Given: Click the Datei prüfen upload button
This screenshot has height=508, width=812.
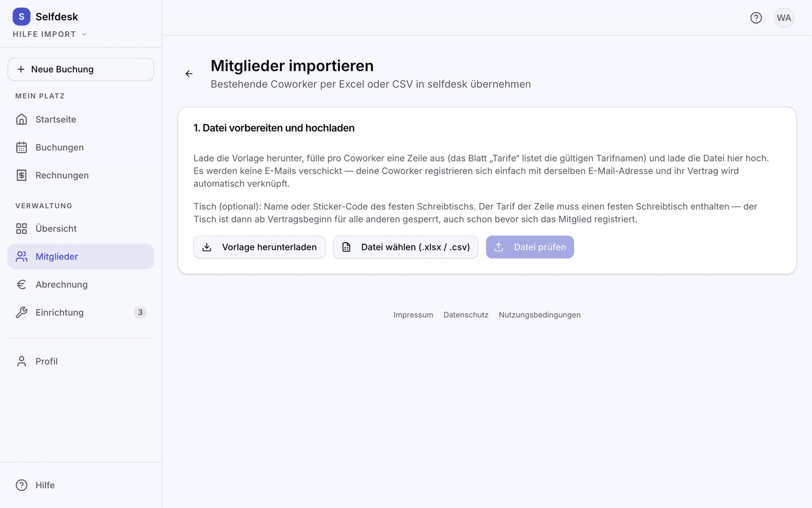Looking at the screenshot, I should pos(530,247).
